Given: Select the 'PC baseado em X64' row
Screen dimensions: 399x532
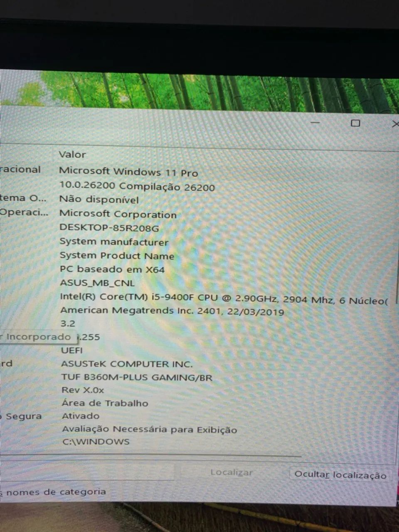Looking at the screenshot, I should [x=112, y=269].
